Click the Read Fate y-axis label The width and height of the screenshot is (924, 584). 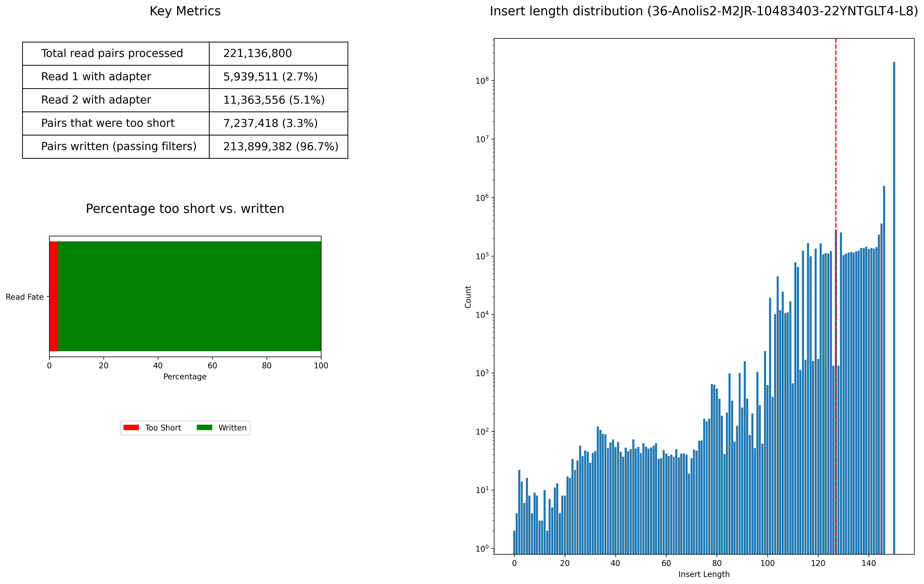coord(25,297)
